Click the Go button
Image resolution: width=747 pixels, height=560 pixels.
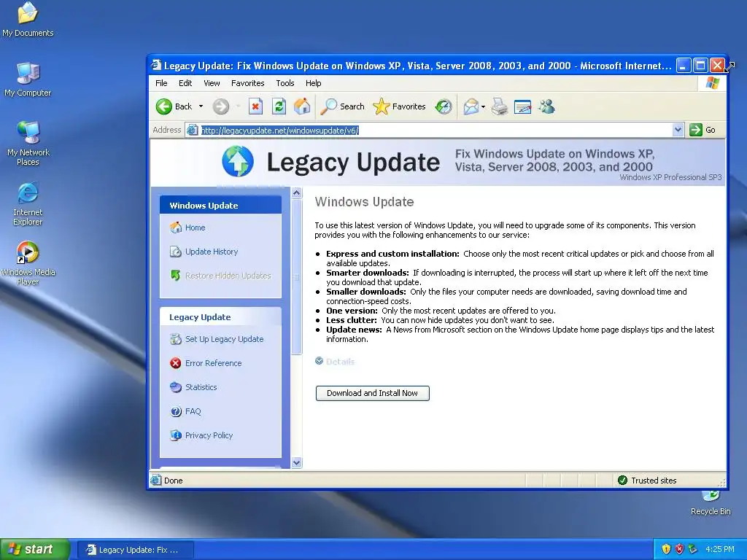point(703,130)
